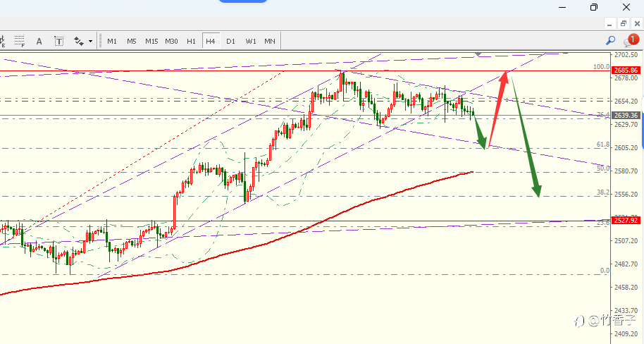Switch to M1 timeframe

click(112, 41)
